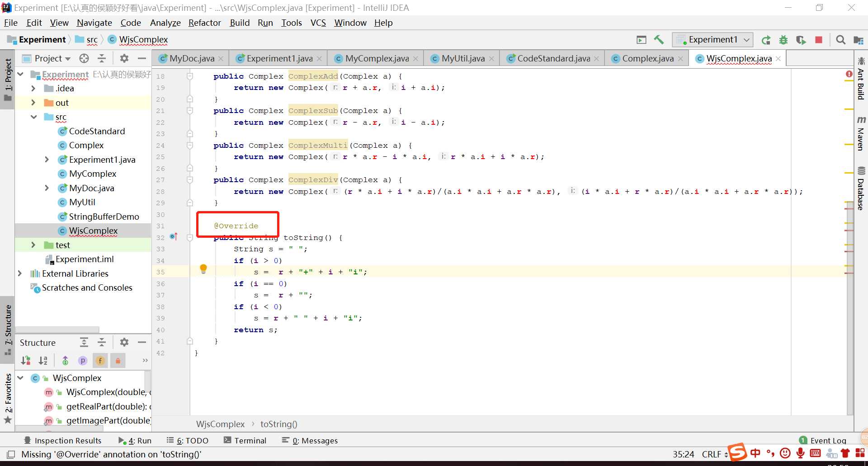Stop the running process red square
868x466 pixels.
tap(819, 40)
